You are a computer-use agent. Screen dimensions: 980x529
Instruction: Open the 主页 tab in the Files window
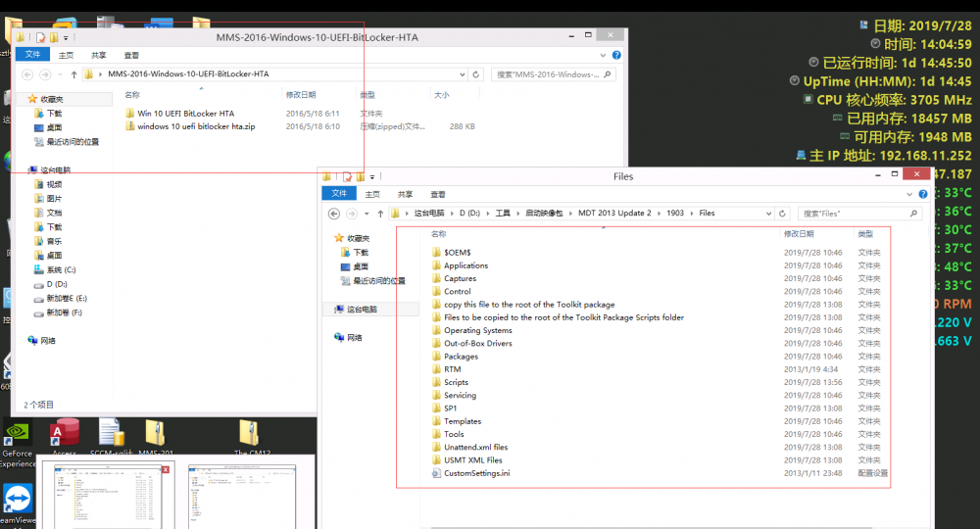point(372,194)
